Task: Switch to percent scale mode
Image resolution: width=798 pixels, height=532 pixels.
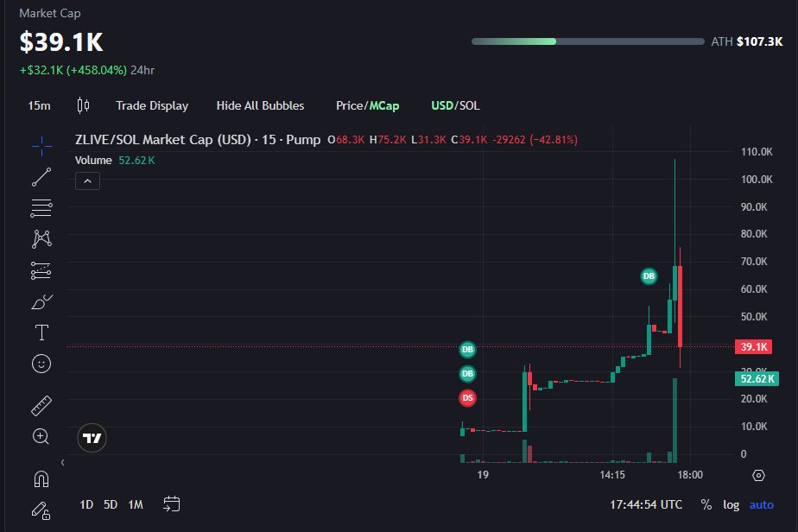Action: [706, 504]
